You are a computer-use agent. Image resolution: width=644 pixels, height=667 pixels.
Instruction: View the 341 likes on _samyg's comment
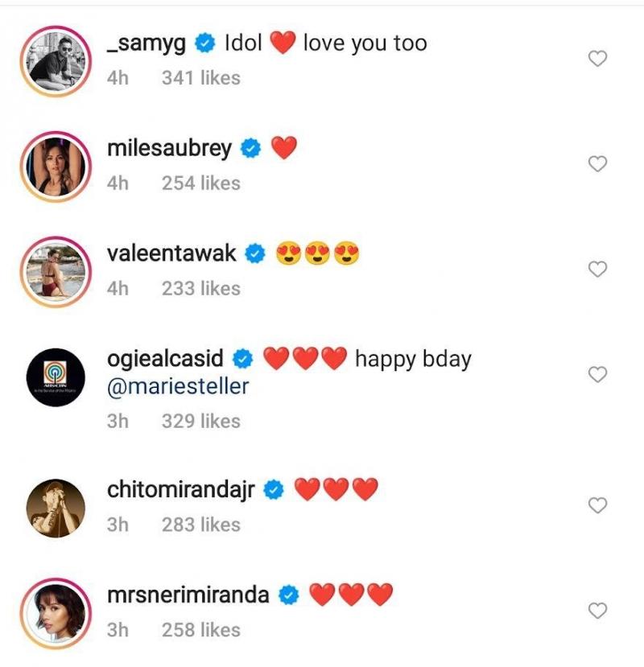tap(200, 78)
